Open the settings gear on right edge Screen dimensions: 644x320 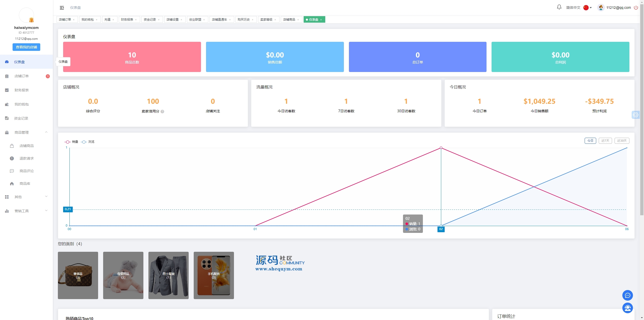pos(636,115)
